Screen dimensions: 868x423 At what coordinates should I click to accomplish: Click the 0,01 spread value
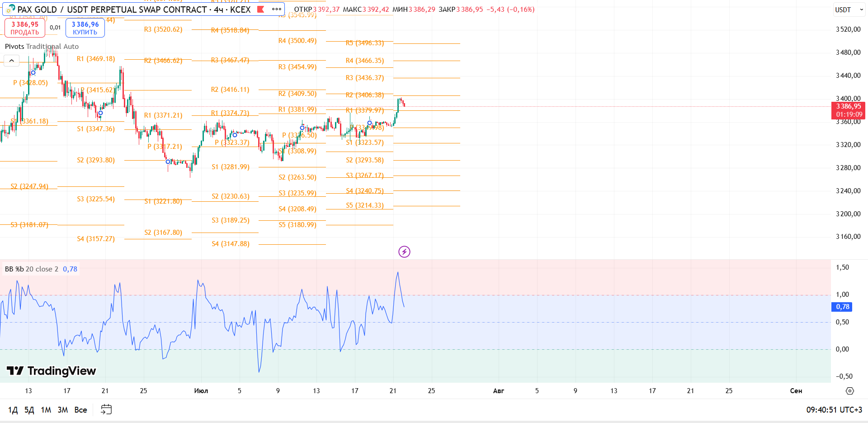click(55, 28)
